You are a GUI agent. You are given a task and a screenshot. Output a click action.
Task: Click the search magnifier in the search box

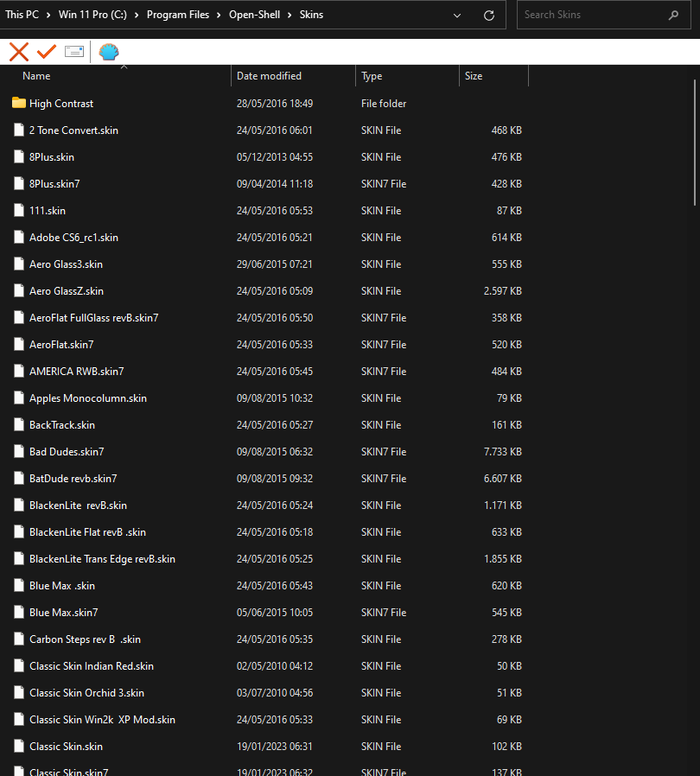(673, 15)
